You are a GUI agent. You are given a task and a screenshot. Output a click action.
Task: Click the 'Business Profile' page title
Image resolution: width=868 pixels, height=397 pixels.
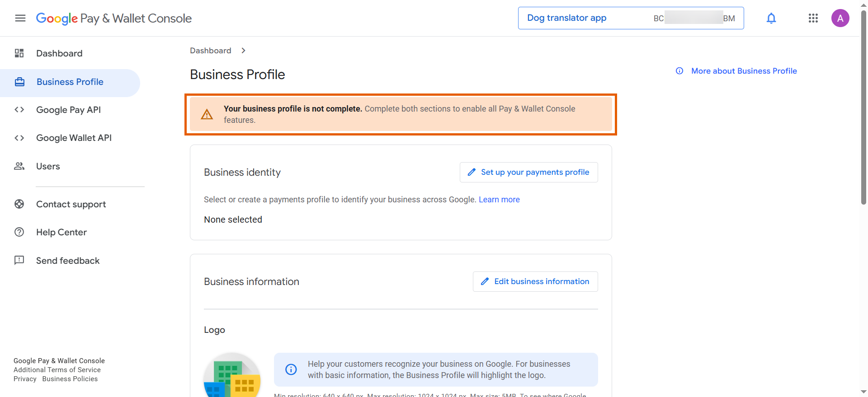(237, 75)
